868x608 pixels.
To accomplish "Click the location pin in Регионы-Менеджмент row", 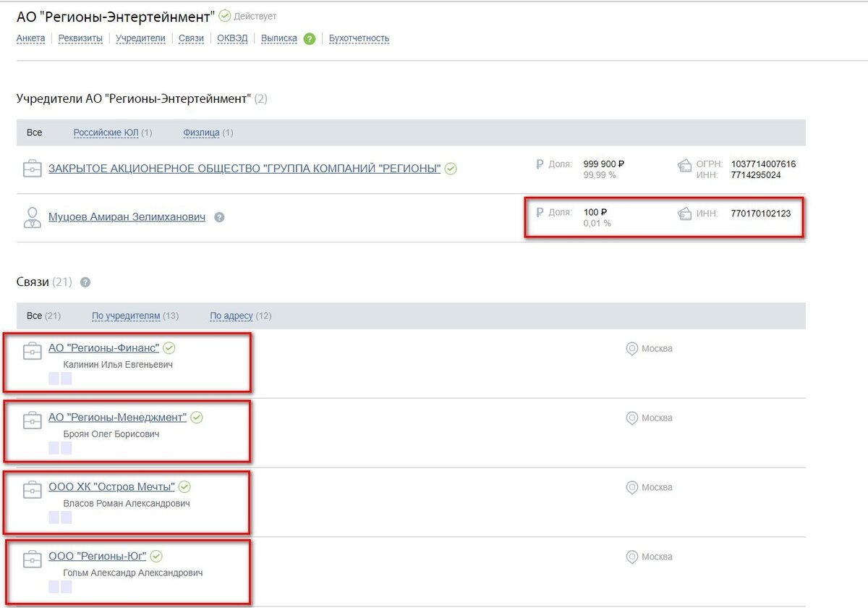I will pos(632,418).
